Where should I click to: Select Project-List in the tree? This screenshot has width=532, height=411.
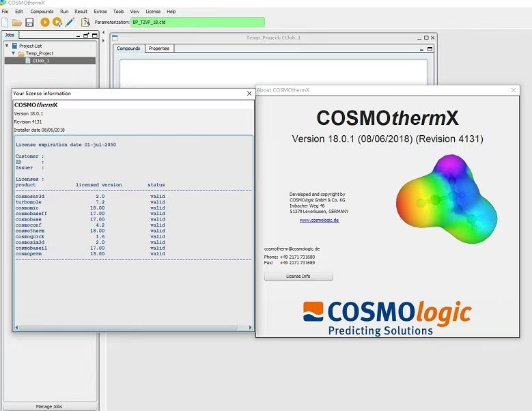point(31,46)
